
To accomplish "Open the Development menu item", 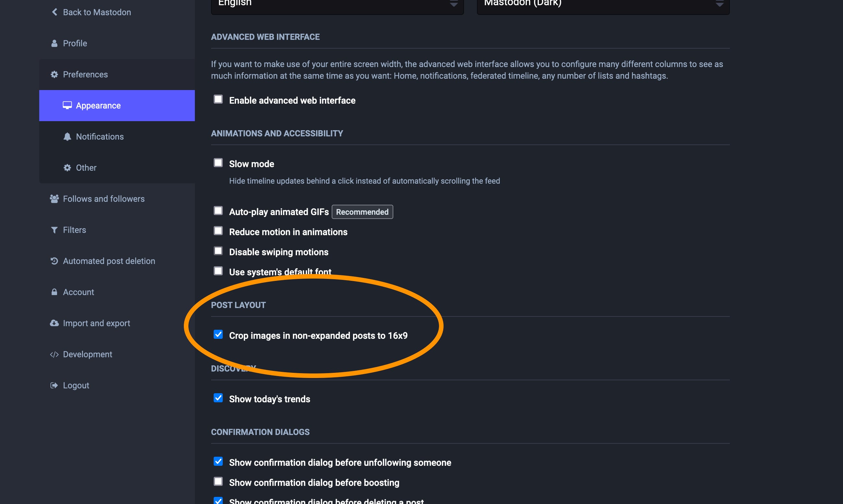I will click(87, 354).
